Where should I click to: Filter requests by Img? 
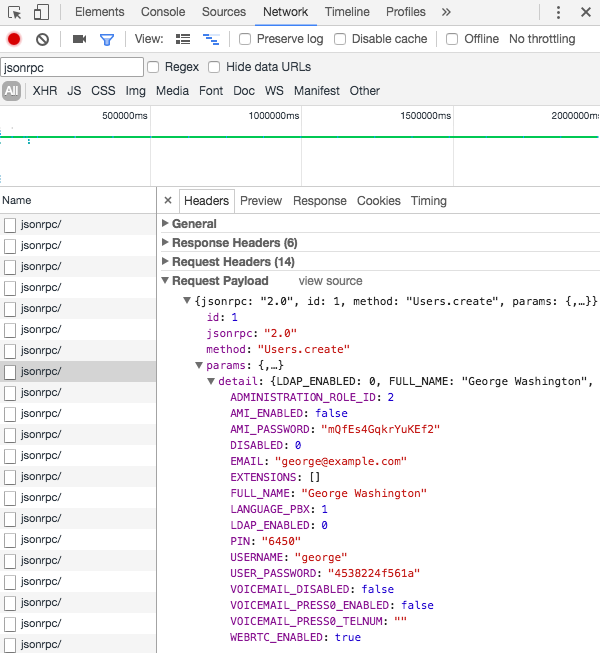pos(136,91)
